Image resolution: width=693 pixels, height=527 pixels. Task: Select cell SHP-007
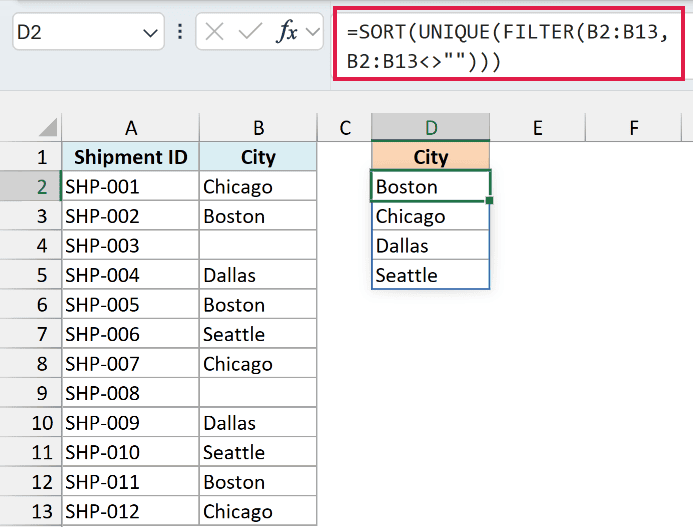point(130,363)
